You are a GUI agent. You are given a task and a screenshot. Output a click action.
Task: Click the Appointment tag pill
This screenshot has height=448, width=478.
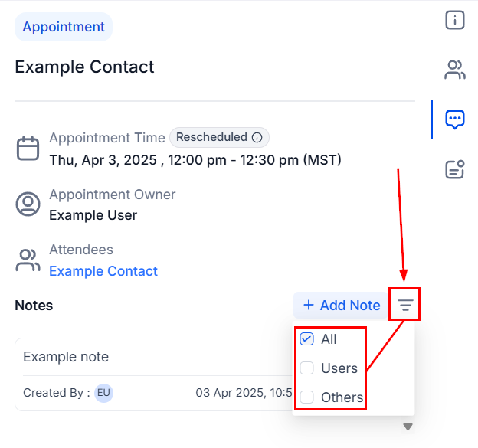click(x=64, y=27)
